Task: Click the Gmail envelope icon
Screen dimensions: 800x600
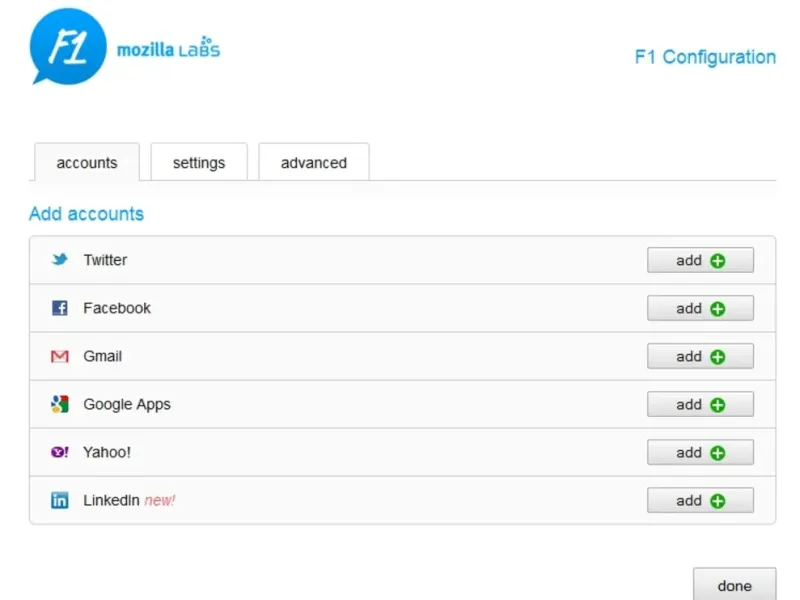Action: 60,356
